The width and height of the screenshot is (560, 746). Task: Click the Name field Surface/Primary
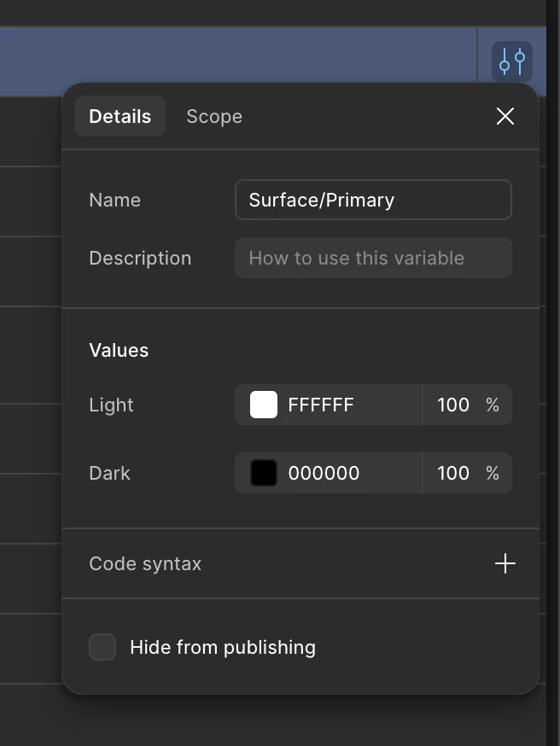(373, 200)
